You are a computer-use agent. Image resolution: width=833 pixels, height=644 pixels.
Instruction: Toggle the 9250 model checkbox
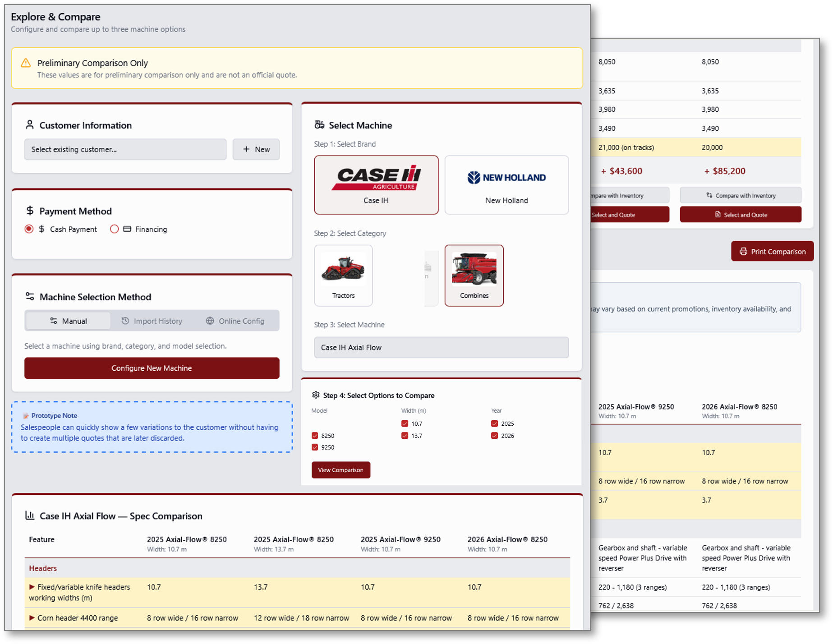pyautogui.click(x=315, y=447)
